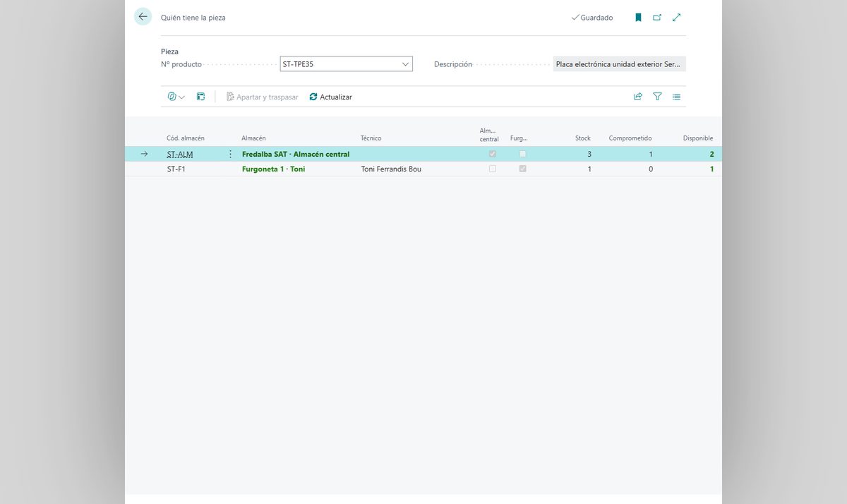Bookmark this page with the bookmark icon
The image size is (847, 504).
[638, 18]
